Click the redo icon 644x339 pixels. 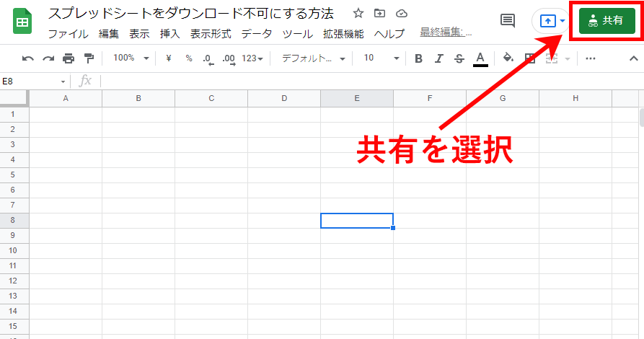tap(48, 58)
